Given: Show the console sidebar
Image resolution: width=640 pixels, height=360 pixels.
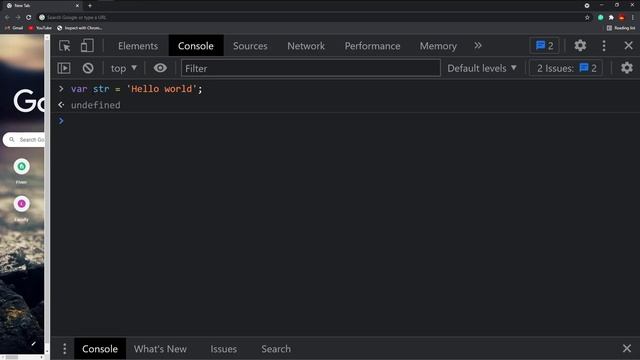Looking at the screenshot, I should (64, 68).
